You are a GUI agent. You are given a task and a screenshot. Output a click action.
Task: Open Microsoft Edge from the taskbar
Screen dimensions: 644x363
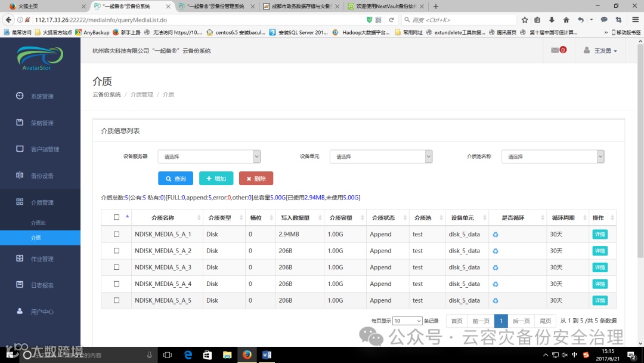188,355
